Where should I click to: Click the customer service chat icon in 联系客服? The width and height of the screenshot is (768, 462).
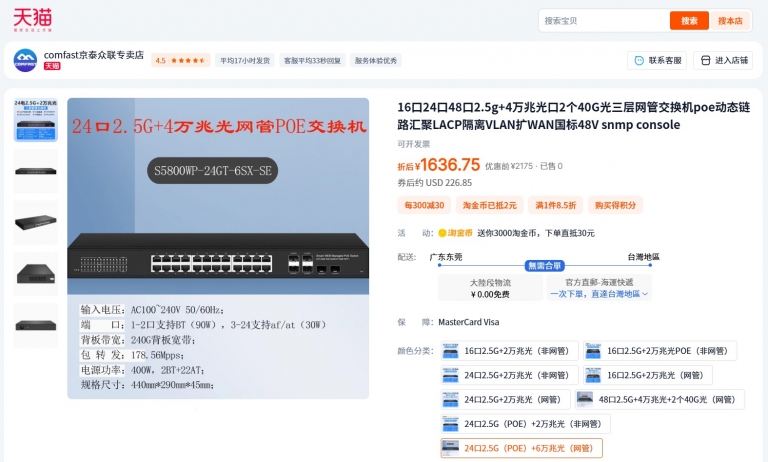639,60
